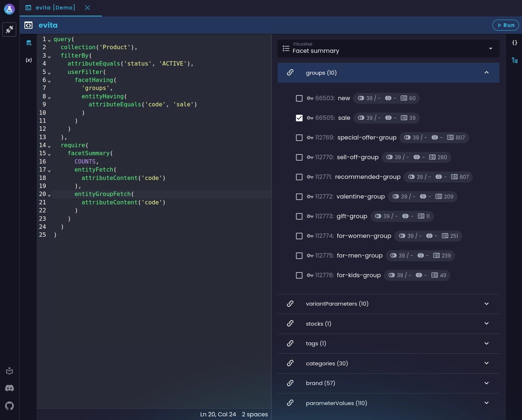Switch to visualiser tree icon
This screenshot has height=420, width=522.
click(514, 60)
